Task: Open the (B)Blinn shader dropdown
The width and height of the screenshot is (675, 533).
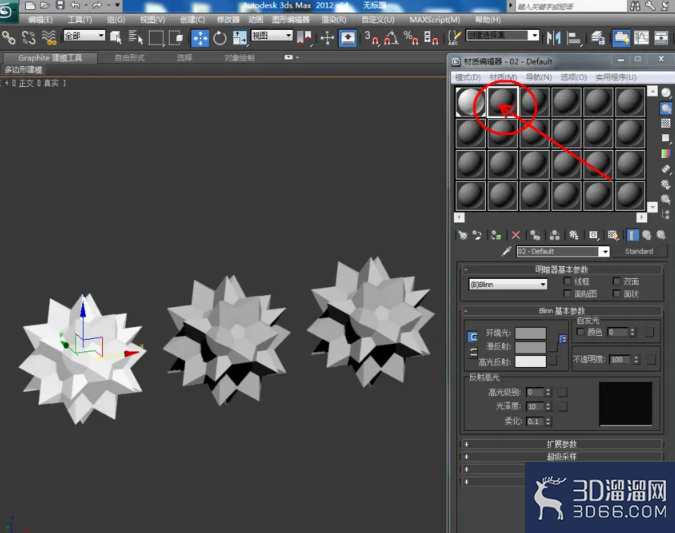Action: (x=508, y=284)
